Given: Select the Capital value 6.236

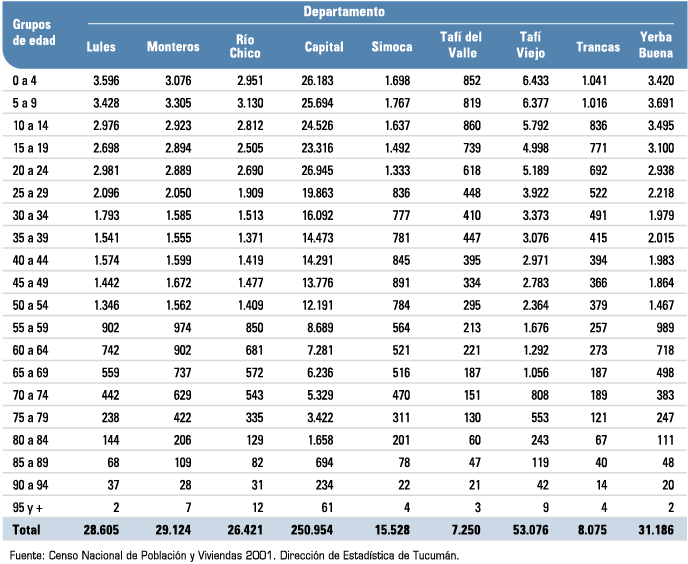Looking at the screenshot, I should (x=320, y=373).
